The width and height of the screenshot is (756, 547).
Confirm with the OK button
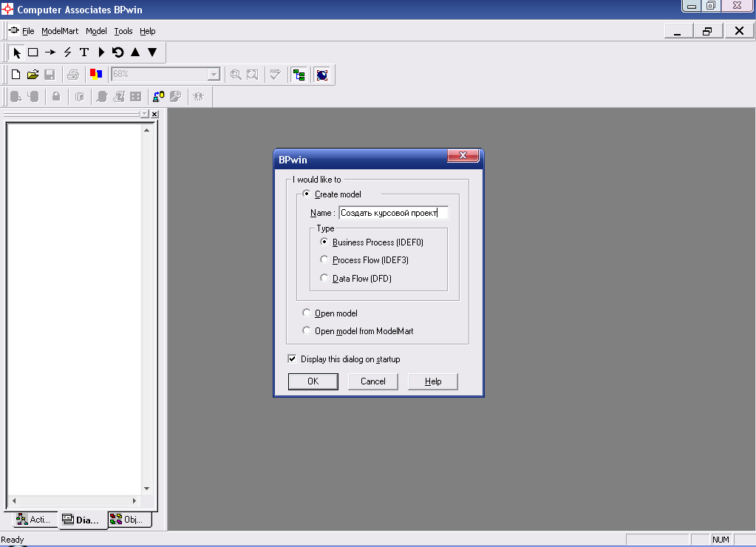(x=313, y=381)
